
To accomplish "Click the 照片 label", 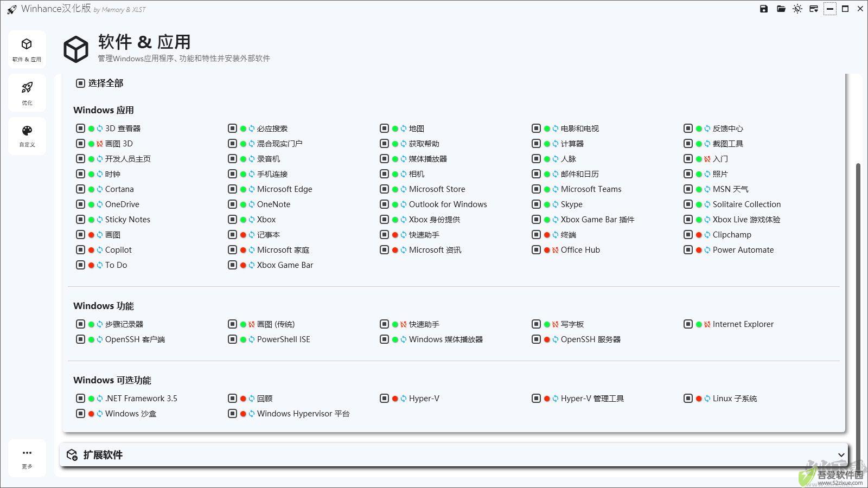I will click(720, 174).
